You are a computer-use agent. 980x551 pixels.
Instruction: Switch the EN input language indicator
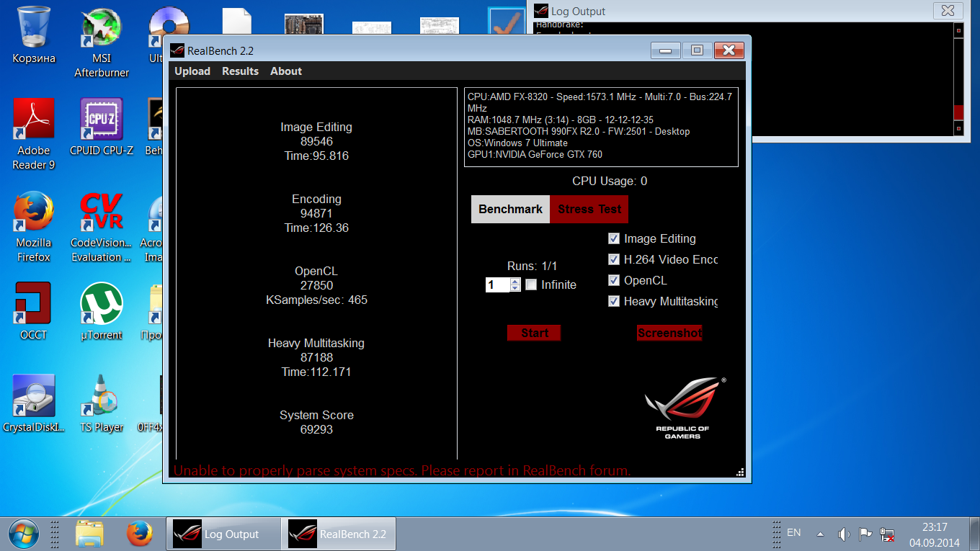click(793, 533)
